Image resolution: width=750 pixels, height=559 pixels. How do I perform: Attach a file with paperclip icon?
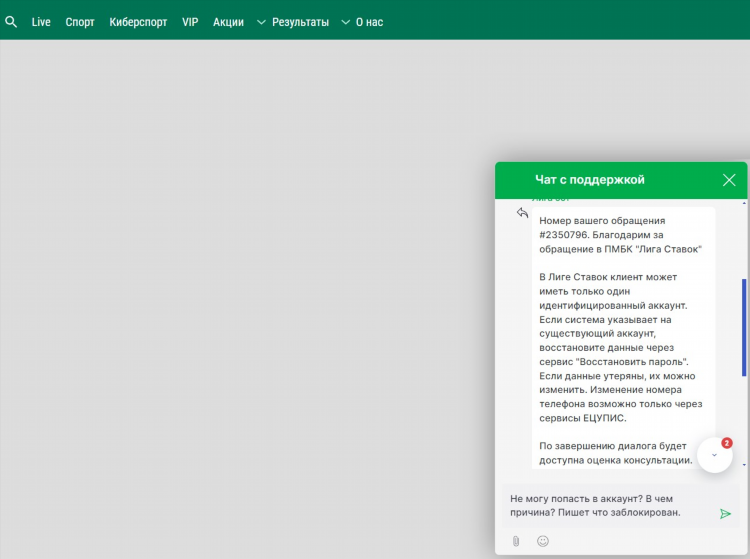(516, 541)
